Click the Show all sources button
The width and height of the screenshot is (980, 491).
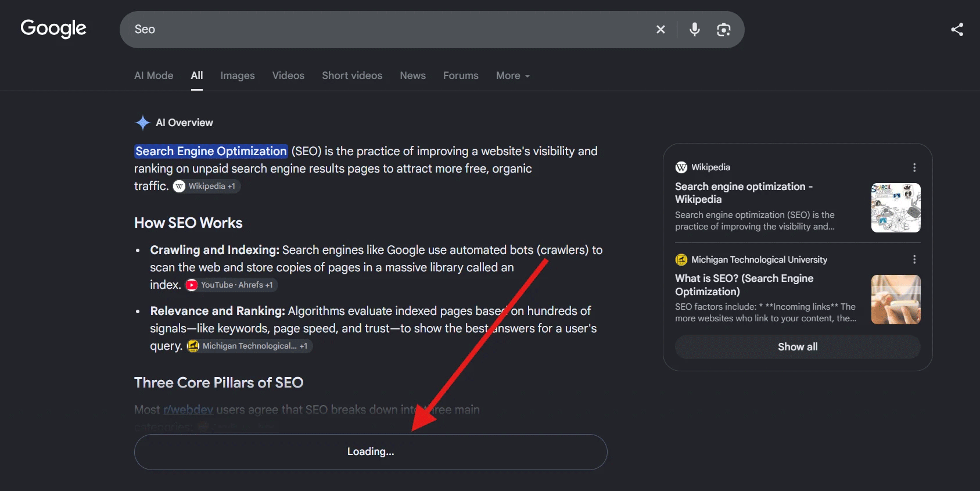pyautogui.click(x=798, y=347)
